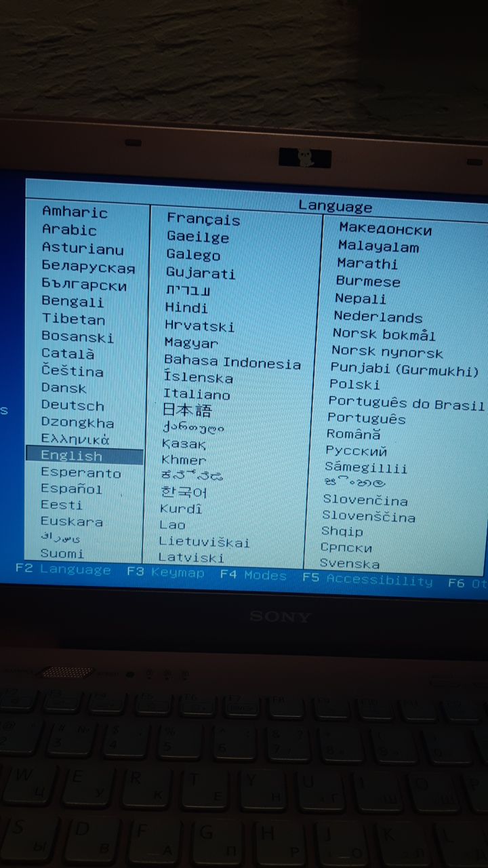The image size is (488, 868).
Task: Click the highlighted English entry
Action: pyautogui.click(x=84, y=456)
